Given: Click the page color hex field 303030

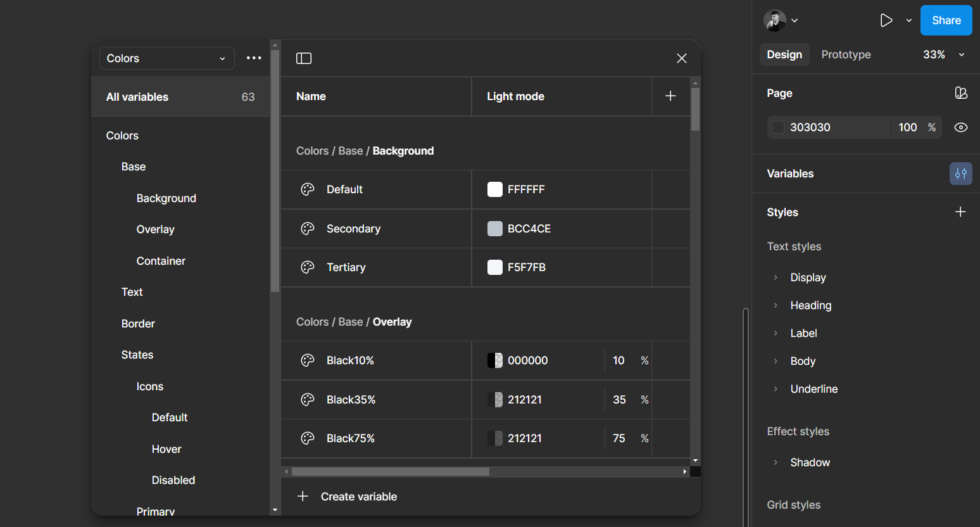Looking at the screenshot, I should [829, 127].
